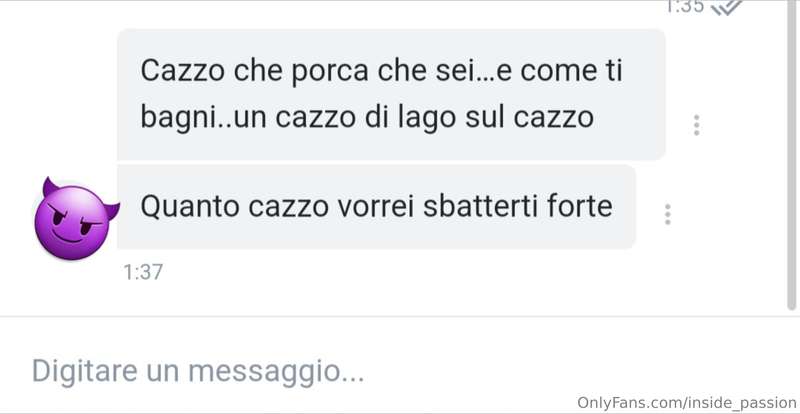The image size is (800, 414).
Task: Click the devil emoji's smiling mouth
Action: point(70,237)
